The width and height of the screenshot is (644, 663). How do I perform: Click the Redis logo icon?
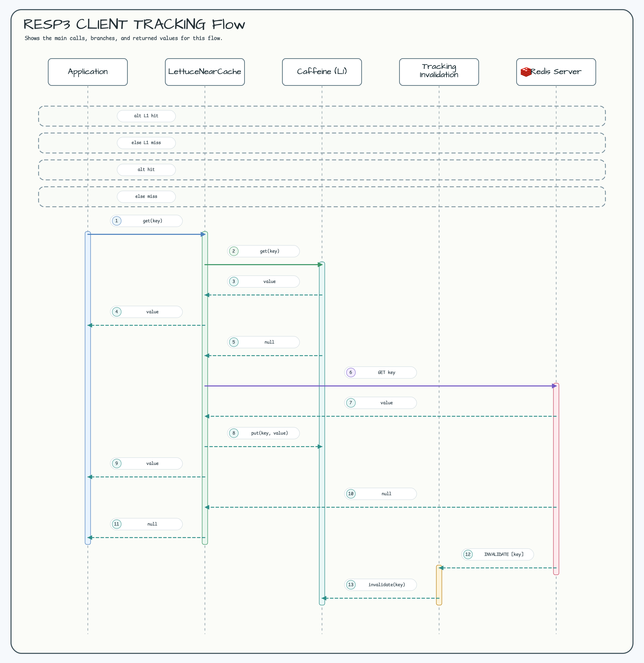526,72
